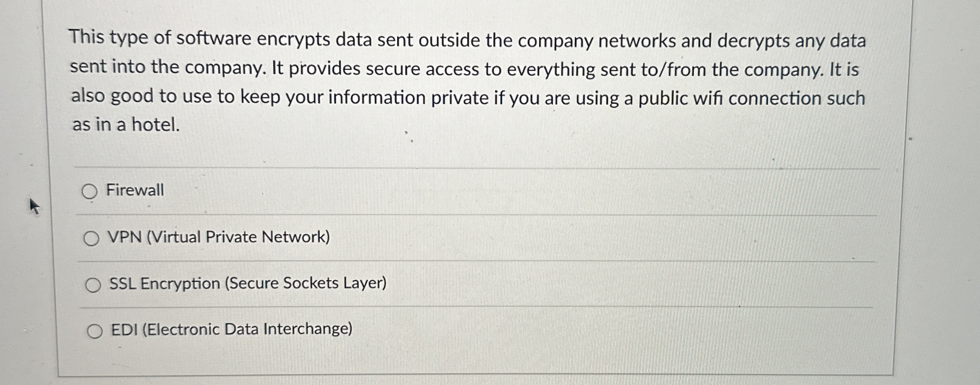
Task: Click the EDI answer label text
Action: 231,329
